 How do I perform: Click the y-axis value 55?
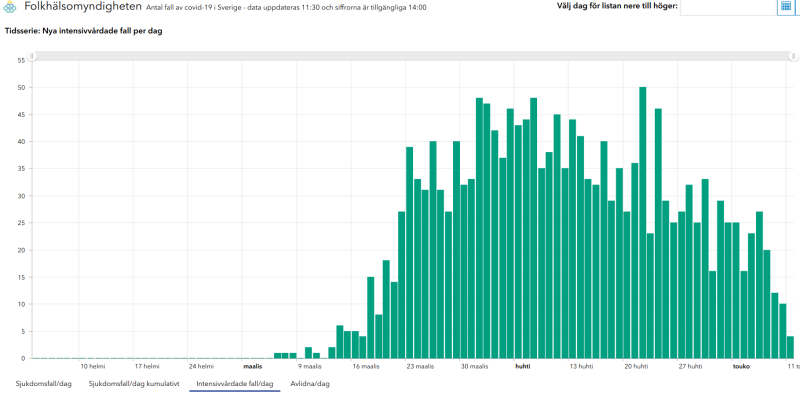pos(21,60)
